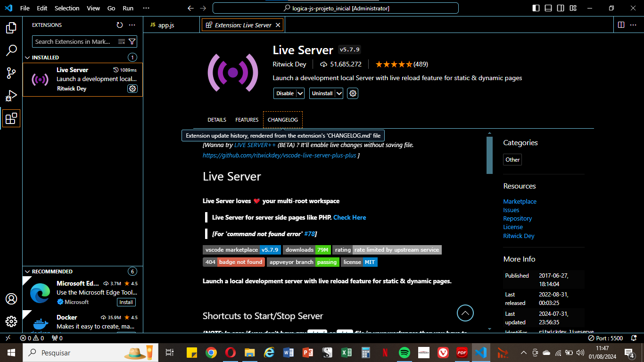
Task: Open the vscode-live-server-plus-plus GitHub link
Action: pyautogui.click(x=280, y=155)
